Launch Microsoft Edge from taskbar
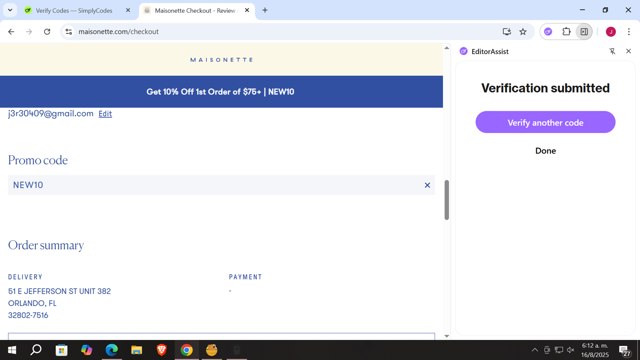 (111, 350)
